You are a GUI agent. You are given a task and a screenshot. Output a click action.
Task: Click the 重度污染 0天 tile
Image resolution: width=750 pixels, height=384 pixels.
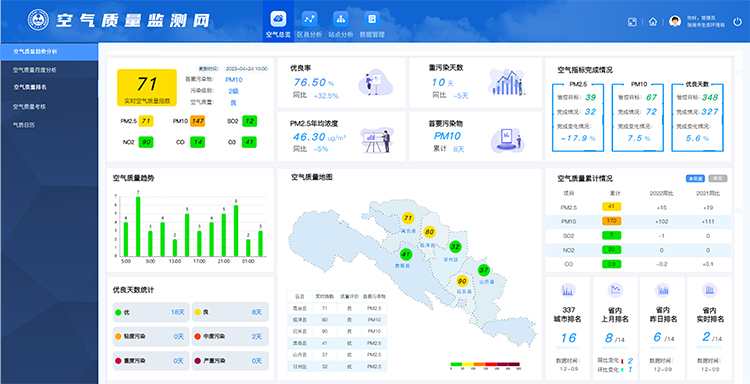click(x=151, y=361)
